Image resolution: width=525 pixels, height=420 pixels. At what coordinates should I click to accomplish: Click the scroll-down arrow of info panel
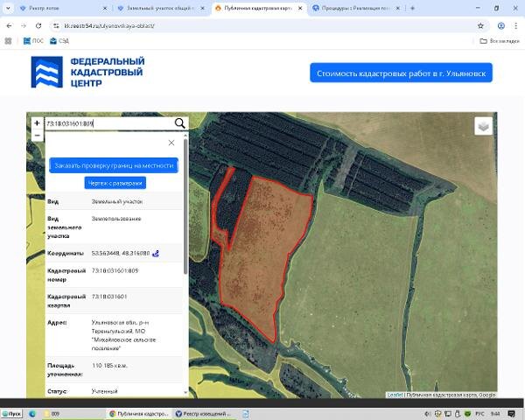[185, 392]
